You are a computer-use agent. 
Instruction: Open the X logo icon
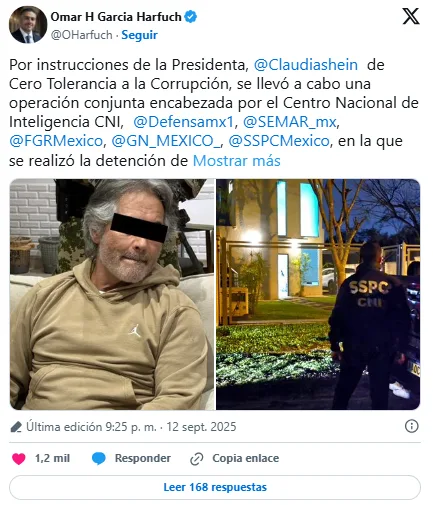[x=411, y=16]
